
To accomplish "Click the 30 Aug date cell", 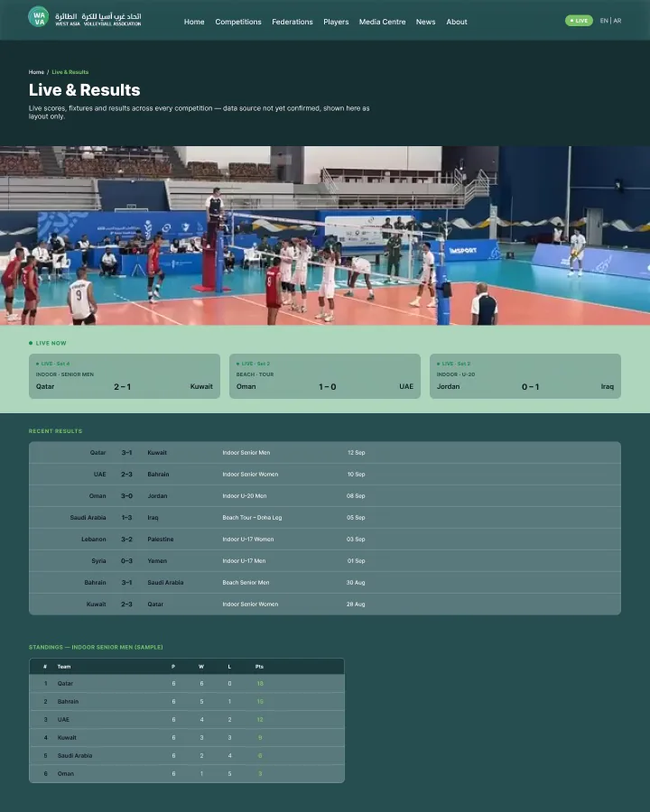I will (356, 583).
